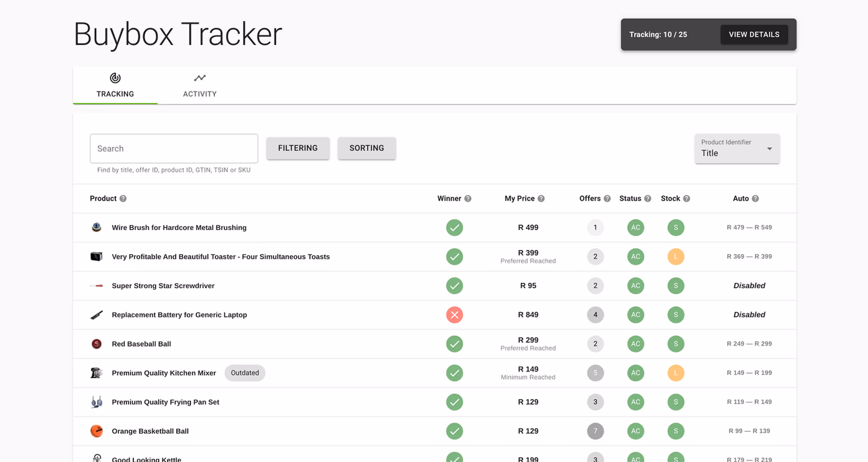Open the FILTERING options

pyautogui.click(x=298, y=148)
